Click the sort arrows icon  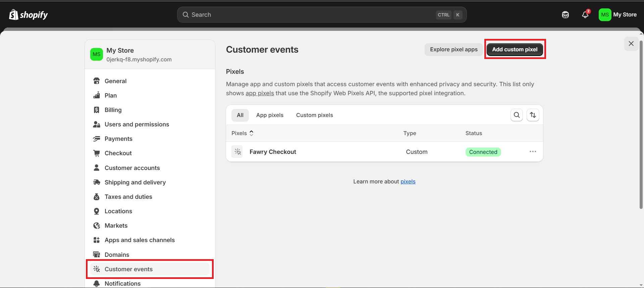(x=533, y=115)
